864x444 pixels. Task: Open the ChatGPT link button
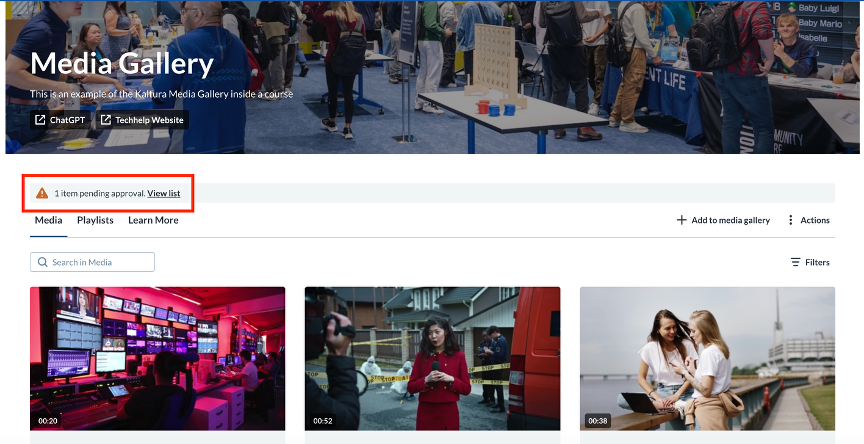pyautogui.click(x=60, y=120)
